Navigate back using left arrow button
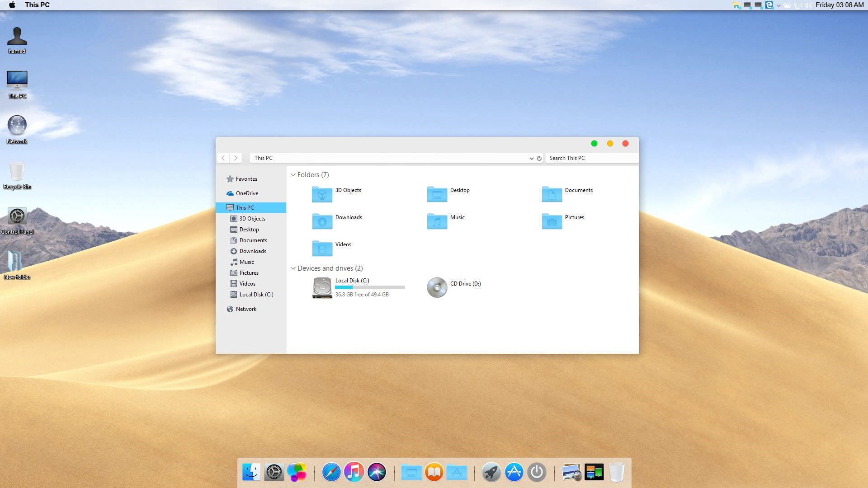The width and height of the screenshot is (868, 488). click(224, 157)
